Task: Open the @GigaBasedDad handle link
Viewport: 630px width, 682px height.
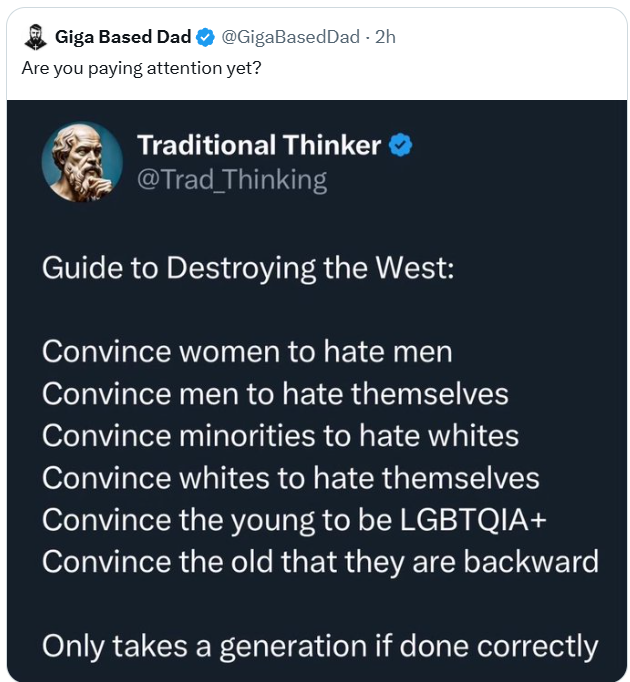Action: (x=288, y=38)
